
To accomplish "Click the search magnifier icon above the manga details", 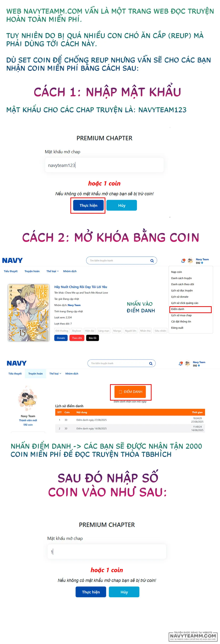I will pos(152,261).
